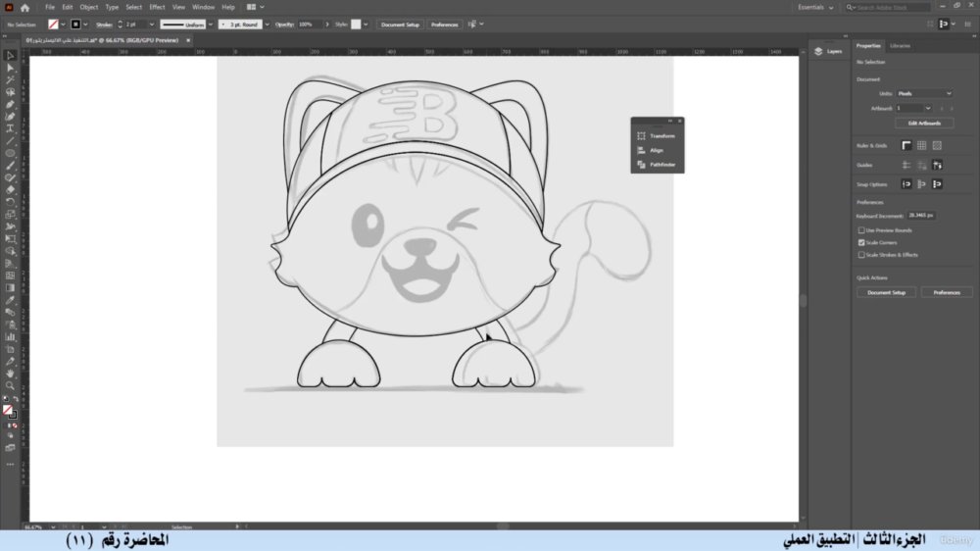
Task: Toggle Snap to Point option
Action: click(906, 184)
